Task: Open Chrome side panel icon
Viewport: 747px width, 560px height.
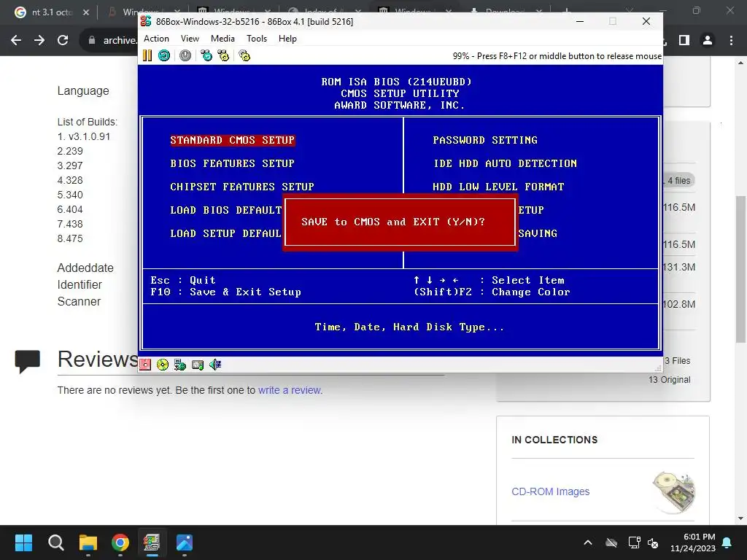Action: point(684,41)
